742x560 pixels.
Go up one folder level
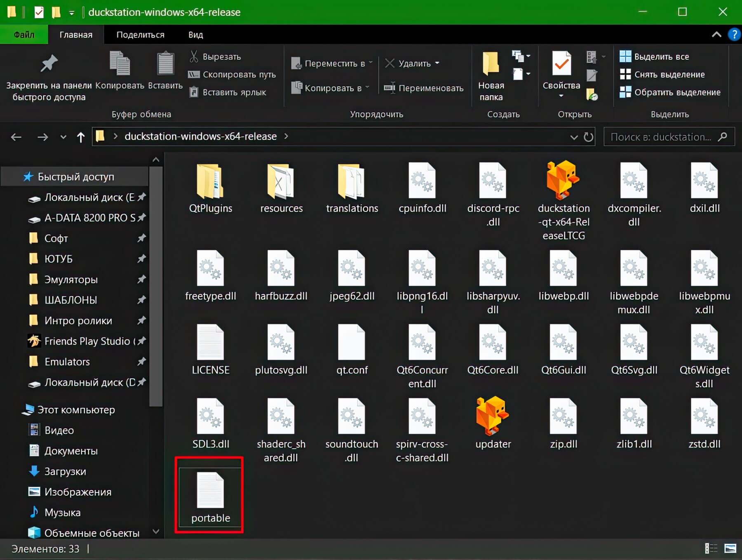81,137
